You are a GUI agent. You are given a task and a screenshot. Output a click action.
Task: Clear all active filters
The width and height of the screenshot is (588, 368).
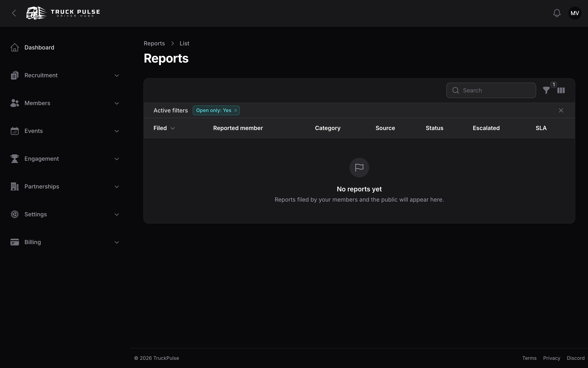tap(561, 110)
